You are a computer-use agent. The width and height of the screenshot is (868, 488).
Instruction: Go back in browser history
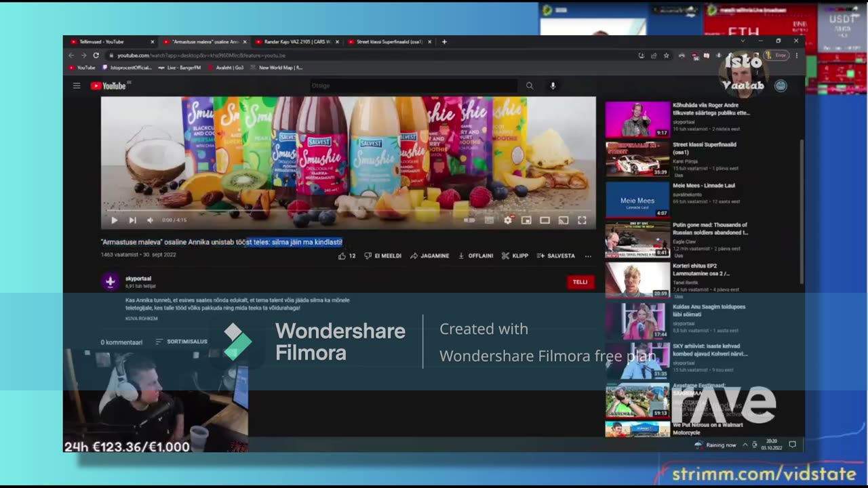coord(71,56)
